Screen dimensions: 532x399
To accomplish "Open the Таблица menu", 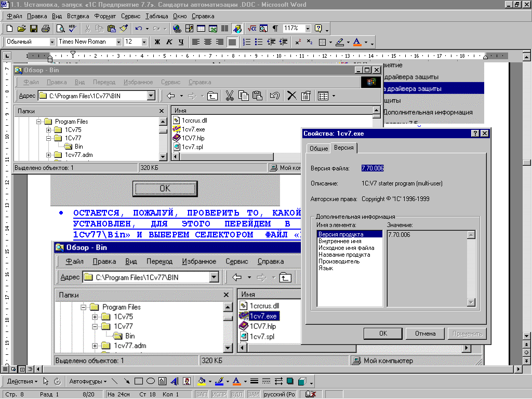I will 156,16.
